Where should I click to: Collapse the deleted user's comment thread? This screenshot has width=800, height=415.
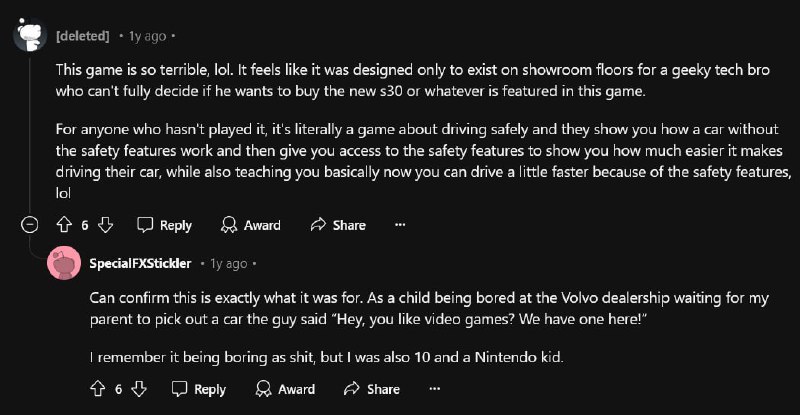pos(28,225)
